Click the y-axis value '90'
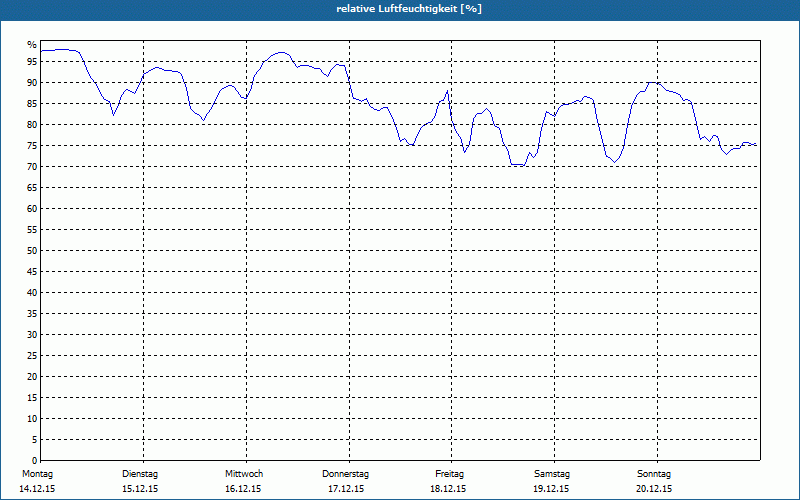The width and height of the screenshot is (800, 500). [32, 83]
